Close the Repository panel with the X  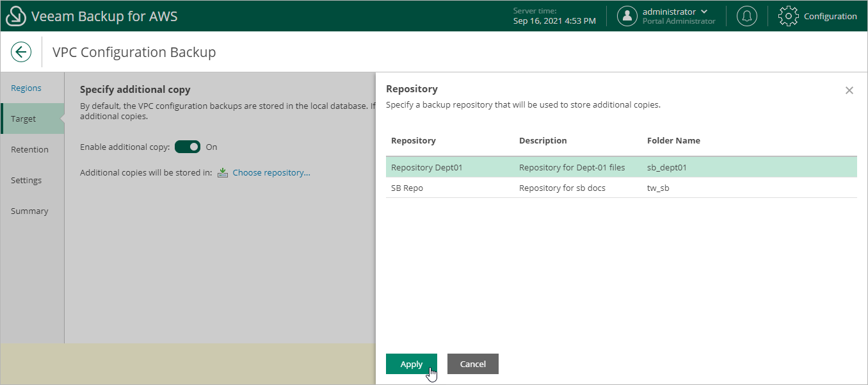point(849,90)
